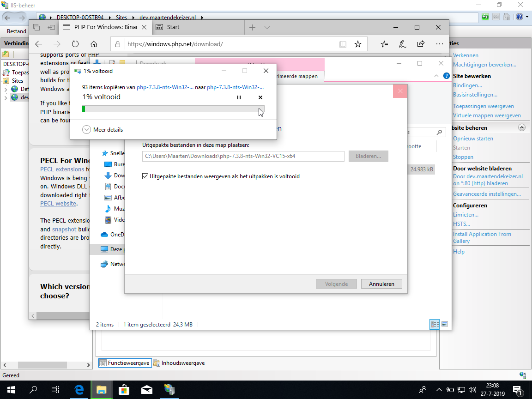The width and height of the screenshot is (532, 399).
Task: Open Microsoft Store from the taskbar
Action: coord(124,389)
